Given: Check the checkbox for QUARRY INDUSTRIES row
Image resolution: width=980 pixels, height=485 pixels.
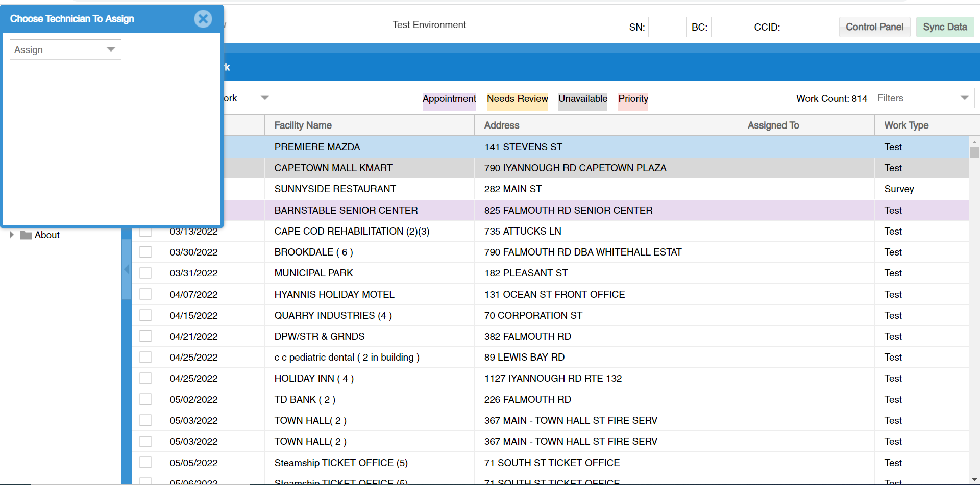Looking at the screenshot, I should pos(145,315).
